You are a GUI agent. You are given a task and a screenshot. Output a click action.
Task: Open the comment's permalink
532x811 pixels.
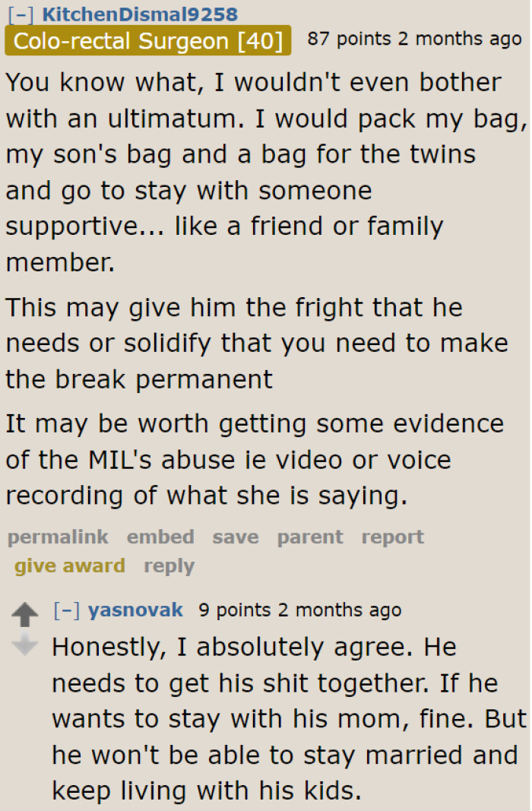point(57,537)
